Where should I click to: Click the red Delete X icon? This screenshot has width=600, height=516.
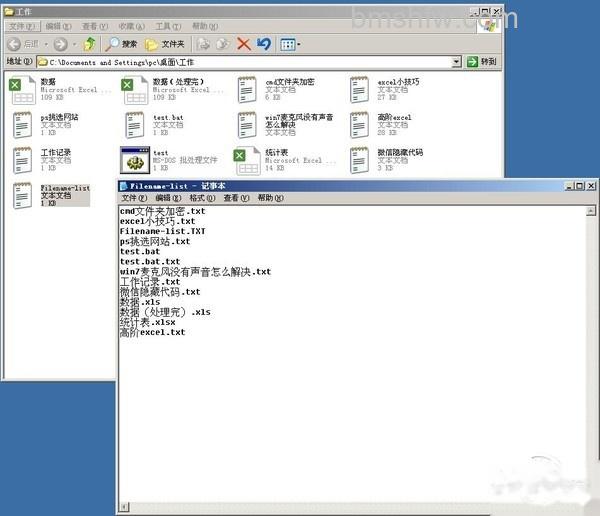(243, 44)
